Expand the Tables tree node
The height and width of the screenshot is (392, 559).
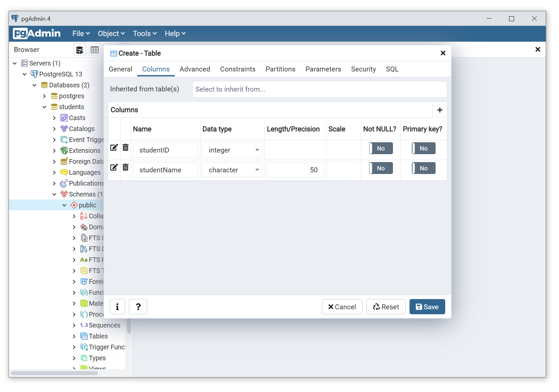[74, 336]
